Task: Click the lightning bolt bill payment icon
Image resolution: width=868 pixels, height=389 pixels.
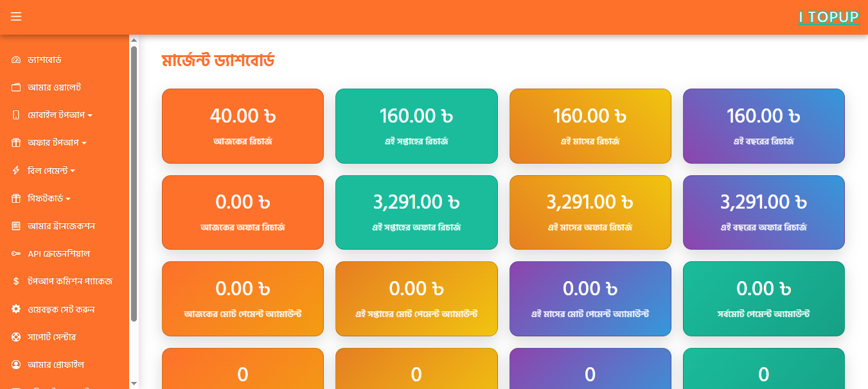Action: coord(16,171)
